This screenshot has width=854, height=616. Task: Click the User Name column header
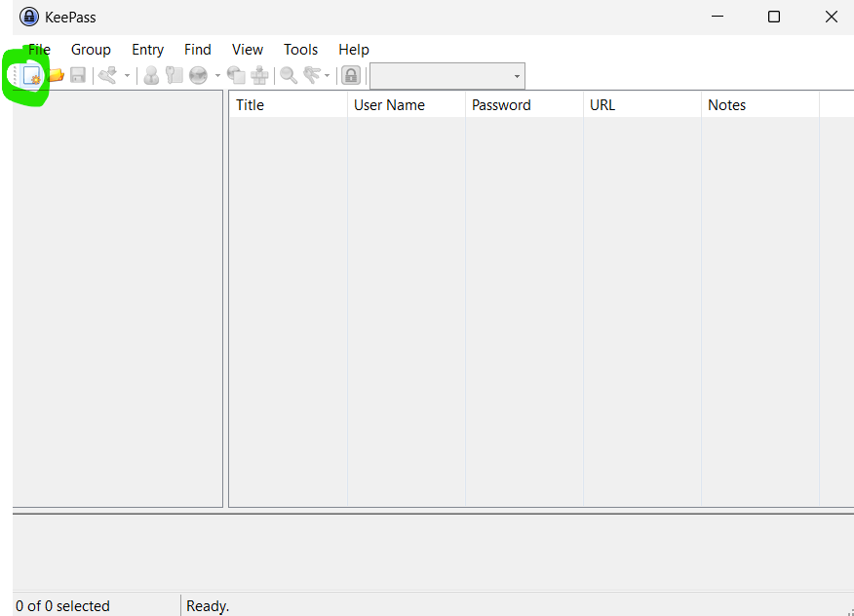click(406, 105)
